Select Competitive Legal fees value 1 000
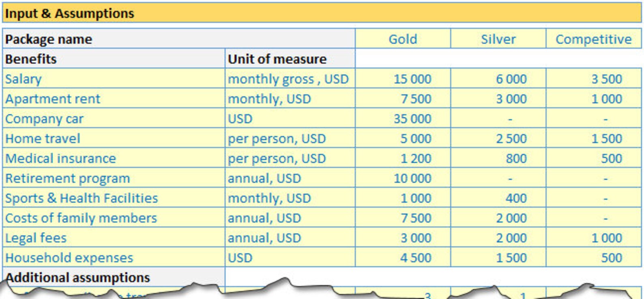 point(594,237)
